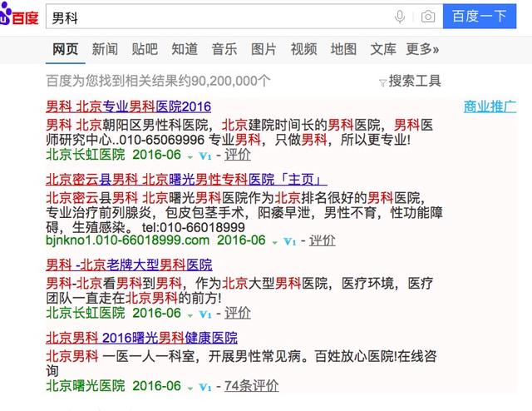Go to the 知道 tab
The width and height of the screenshot is (532, 411).
(185, 49)
